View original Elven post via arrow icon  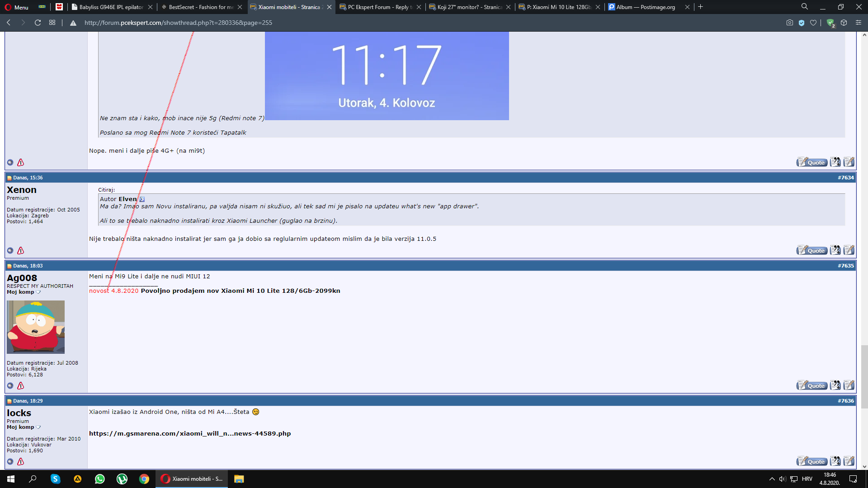142,199
